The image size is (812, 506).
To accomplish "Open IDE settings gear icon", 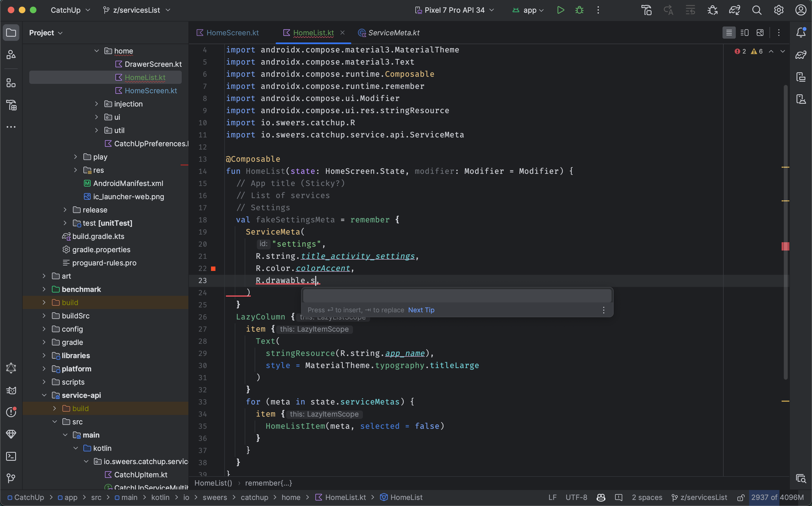I will pos(779,10).
